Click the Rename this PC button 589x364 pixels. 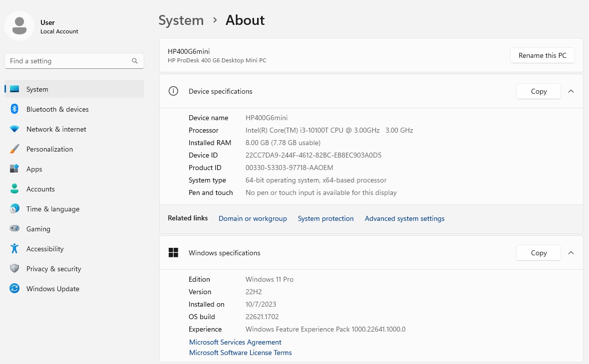coord(542,55)
